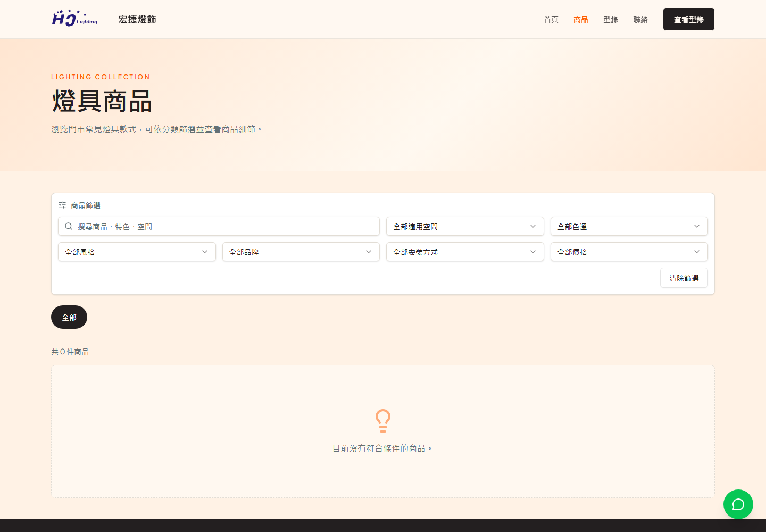Click the filter sliders icon beside 商品篩選
This screenshot has height=532, width=766.
pos(62,205)
